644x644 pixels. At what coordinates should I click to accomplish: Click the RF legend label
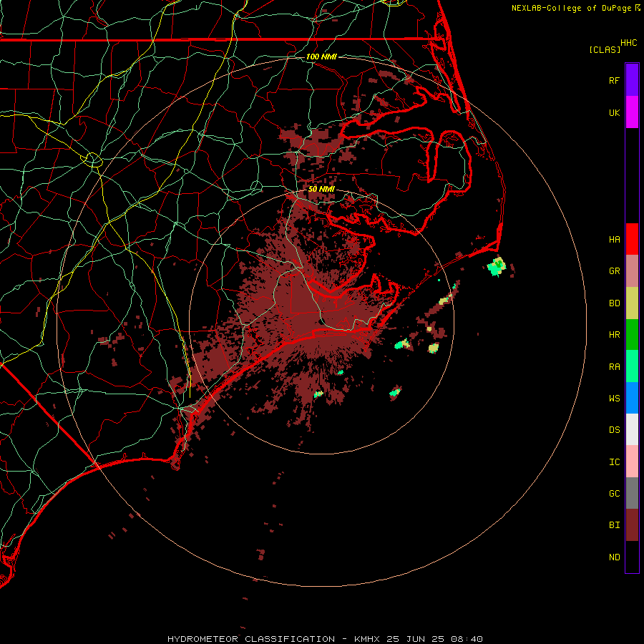(x=614, y=80)
